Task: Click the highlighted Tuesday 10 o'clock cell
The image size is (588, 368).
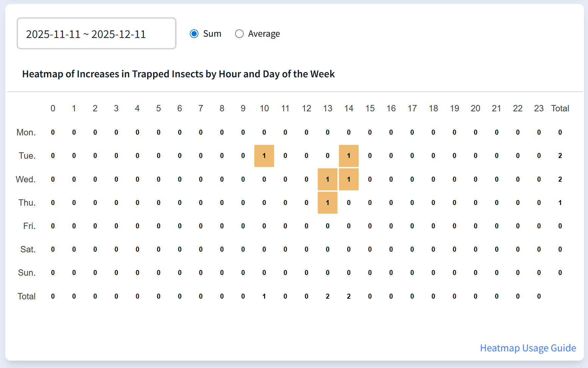Action: coord(264,156)
